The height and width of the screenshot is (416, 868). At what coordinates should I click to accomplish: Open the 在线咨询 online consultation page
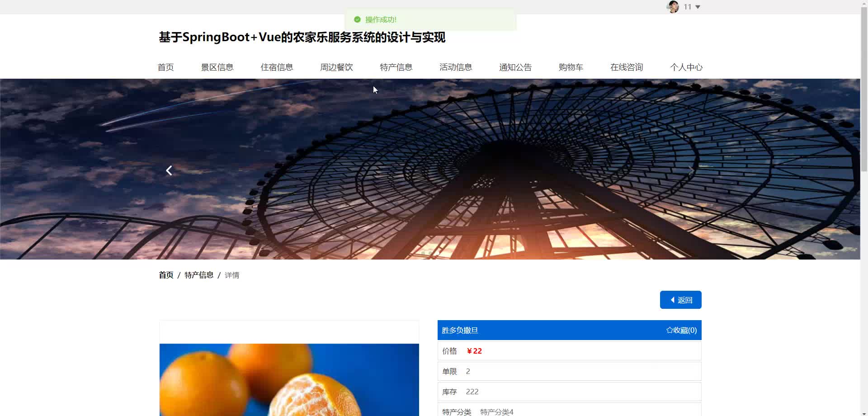[627, 67]
